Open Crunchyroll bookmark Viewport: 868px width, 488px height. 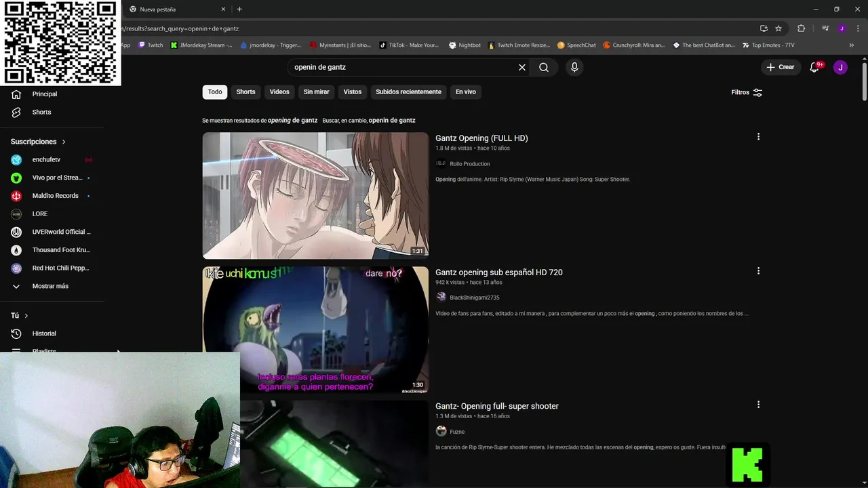[635, 45]
